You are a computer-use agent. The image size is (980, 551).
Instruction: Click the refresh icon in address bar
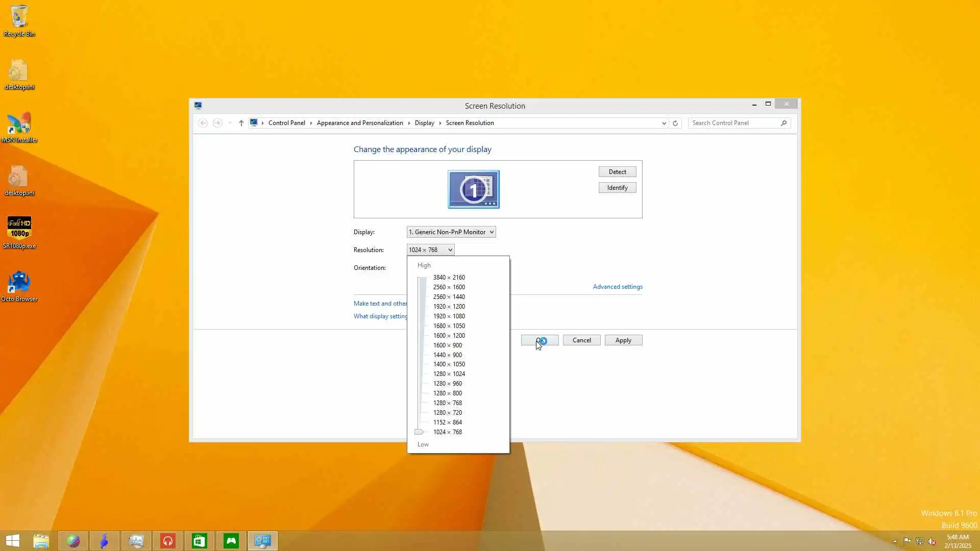[x=675, y=123]
